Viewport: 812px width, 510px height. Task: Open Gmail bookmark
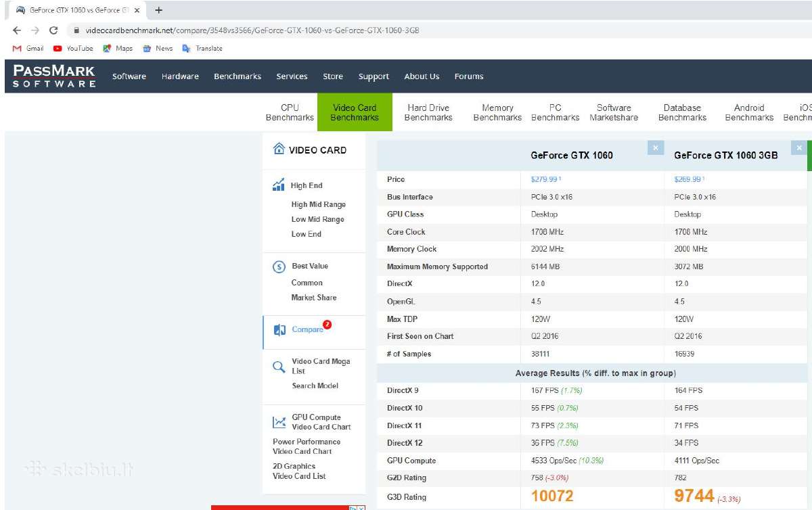click(28, 48)
